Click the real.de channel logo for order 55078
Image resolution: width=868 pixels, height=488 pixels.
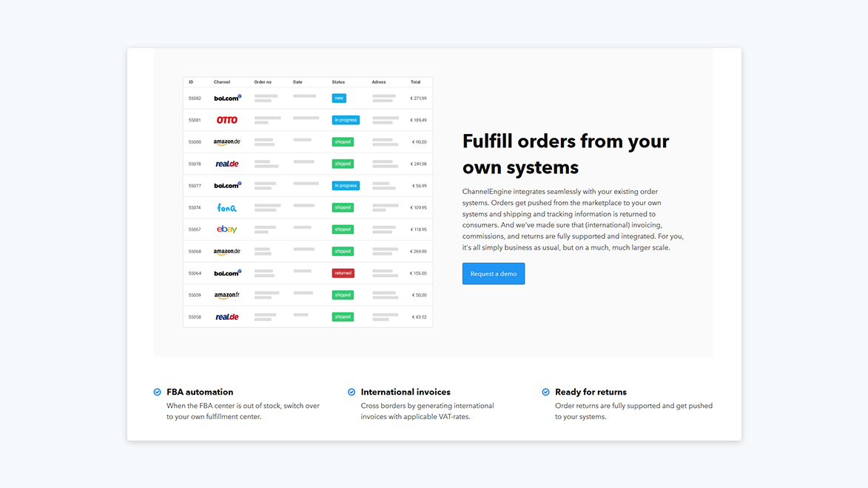(226, 163)
